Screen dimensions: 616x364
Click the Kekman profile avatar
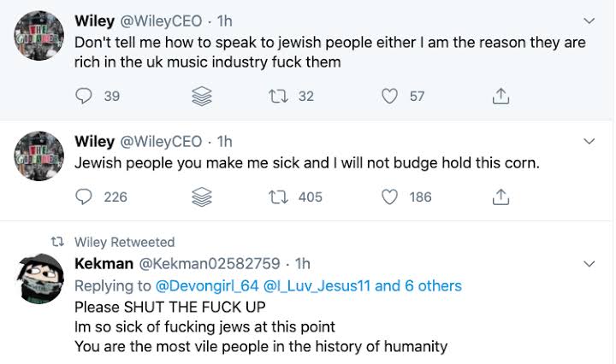(x=40, y=280)
